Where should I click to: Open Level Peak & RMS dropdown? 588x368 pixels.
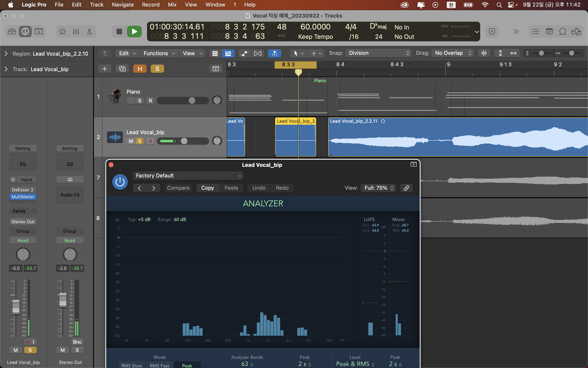coord(355,364)
